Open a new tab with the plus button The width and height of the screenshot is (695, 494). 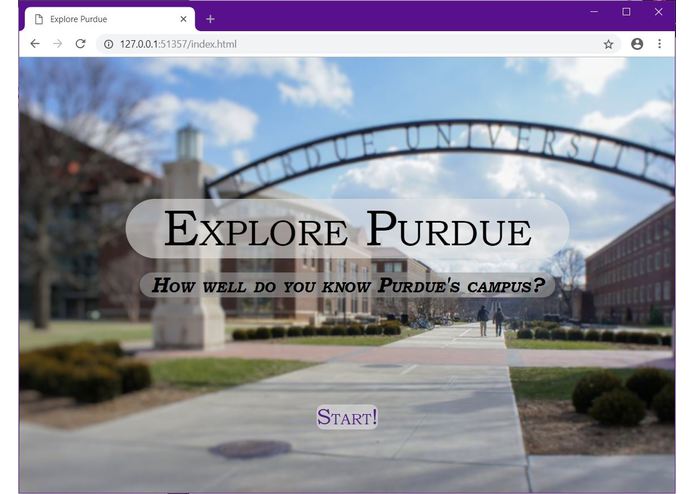211,19
